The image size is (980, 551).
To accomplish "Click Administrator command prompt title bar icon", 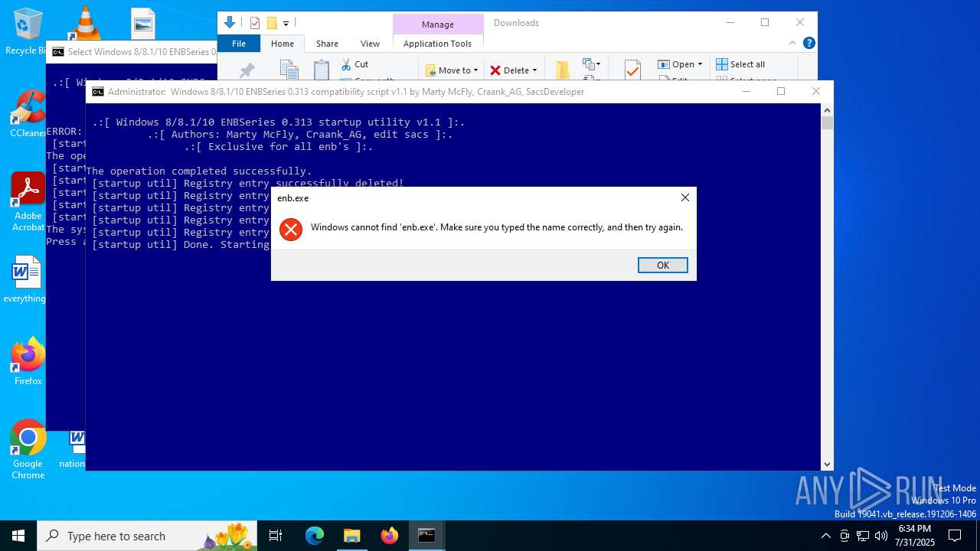I will tap(98, 92).
